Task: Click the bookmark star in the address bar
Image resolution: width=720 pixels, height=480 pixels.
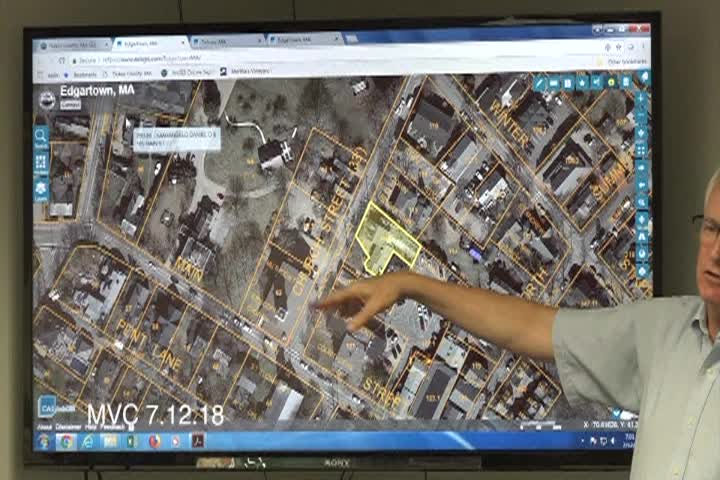Action: [x=619, y=47]
